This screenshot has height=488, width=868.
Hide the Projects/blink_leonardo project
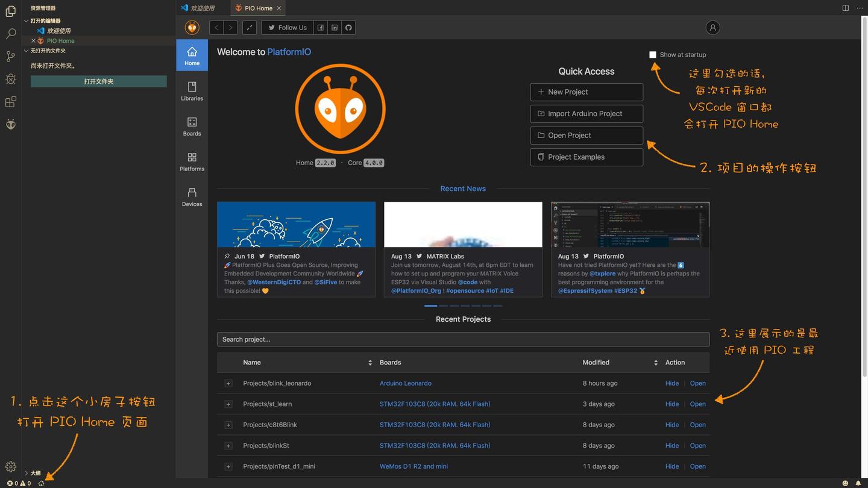pyautogui.click(x=671, y=383)
